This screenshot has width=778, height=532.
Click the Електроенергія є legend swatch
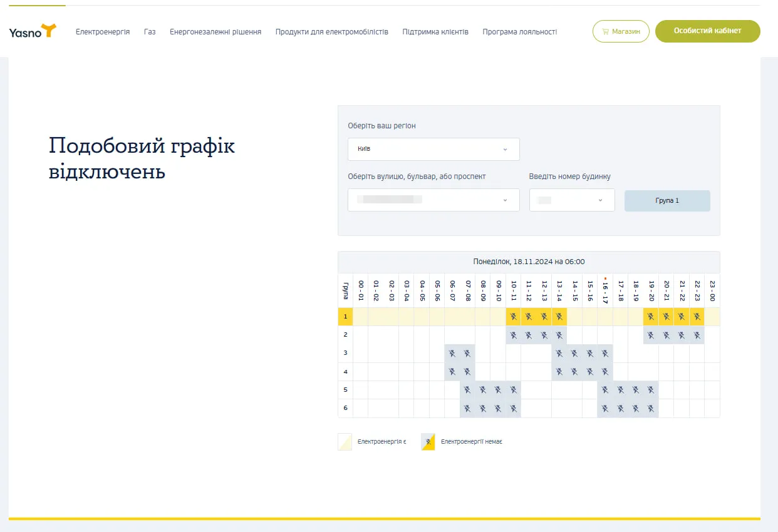pyautogui.click(x=345, y=441)
